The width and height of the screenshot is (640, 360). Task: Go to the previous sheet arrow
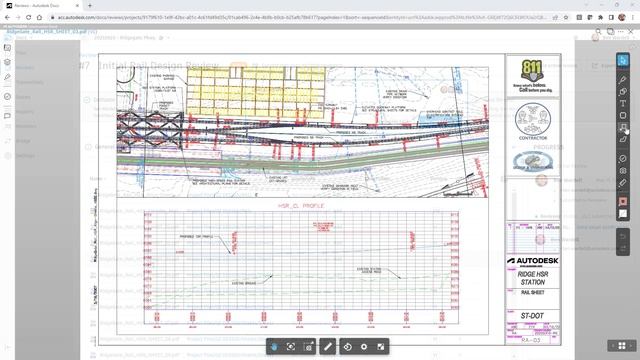coord(612,346)
